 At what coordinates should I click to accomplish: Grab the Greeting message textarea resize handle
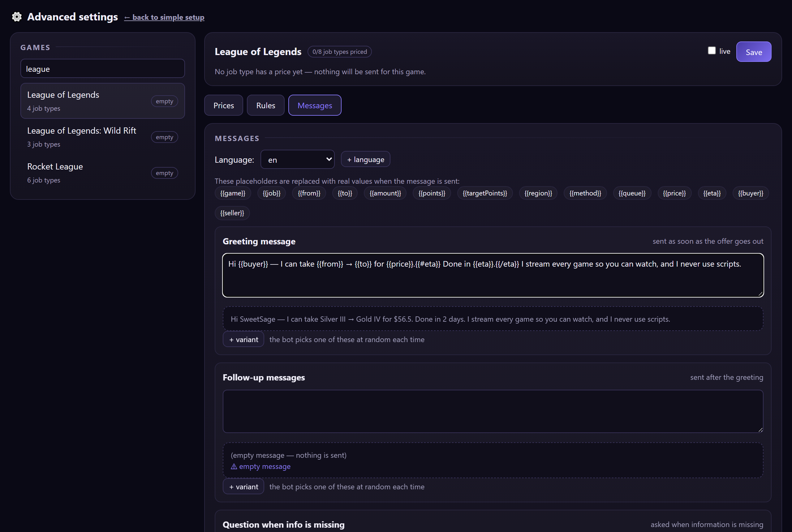click(x=760, y=294)
